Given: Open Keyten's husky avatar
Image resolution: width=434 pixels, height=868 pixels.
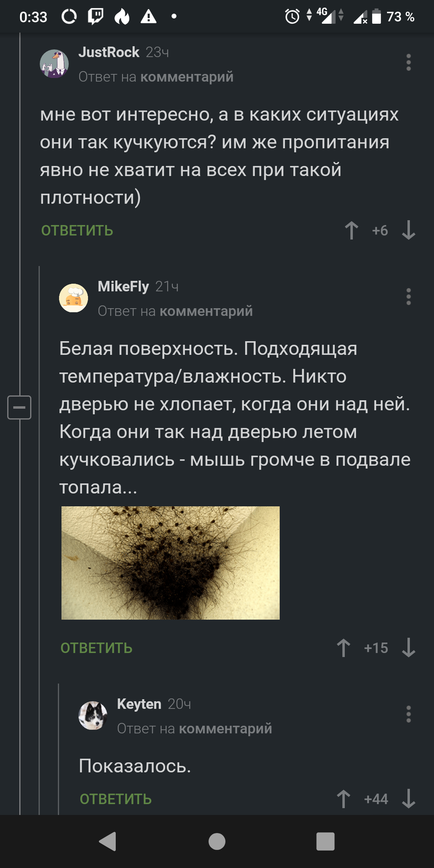Looking at the screenshot, I should pyautogui.click(x=93, y=715).
